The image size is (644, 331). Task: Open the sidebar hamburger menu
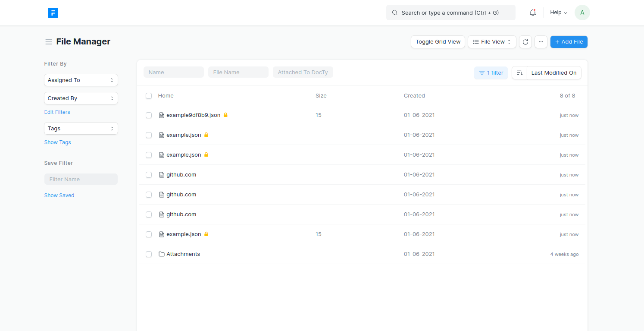click(x=49, y=41)
